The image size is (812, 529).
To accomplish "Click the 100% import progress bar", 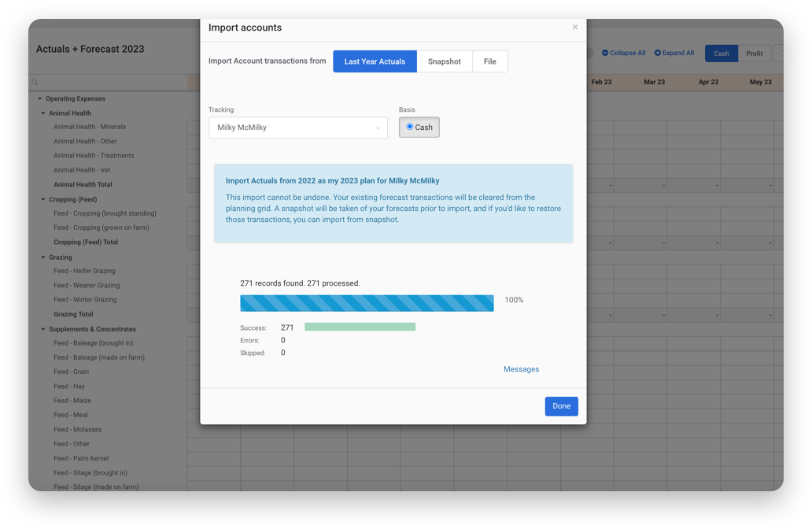I will pyautogui.click(x=367, y=302).
